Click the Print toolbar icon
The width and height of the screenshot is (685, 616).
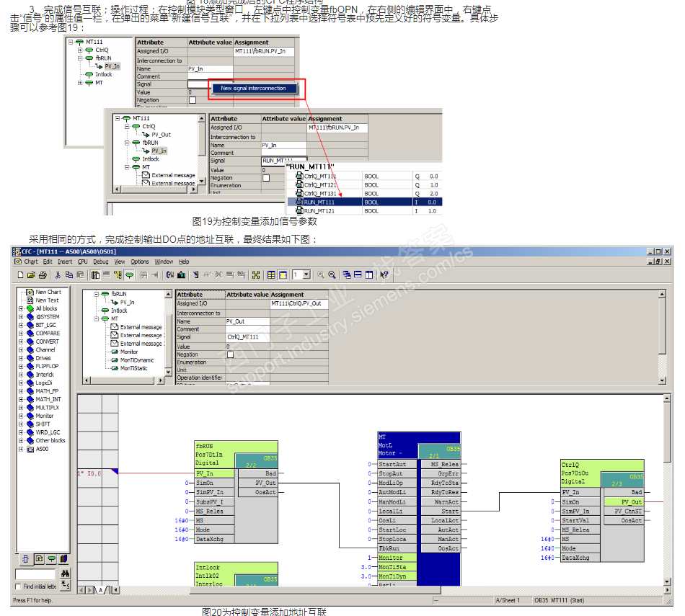coord(43,275)
